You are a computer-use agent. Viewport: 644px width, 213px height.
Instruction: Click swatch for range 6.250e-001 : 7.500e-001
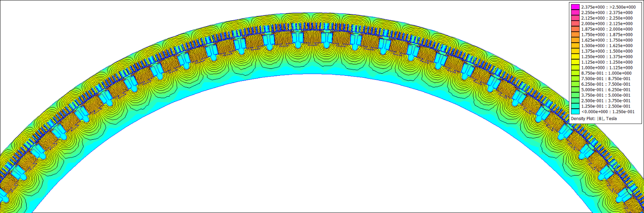coord(575,84)
